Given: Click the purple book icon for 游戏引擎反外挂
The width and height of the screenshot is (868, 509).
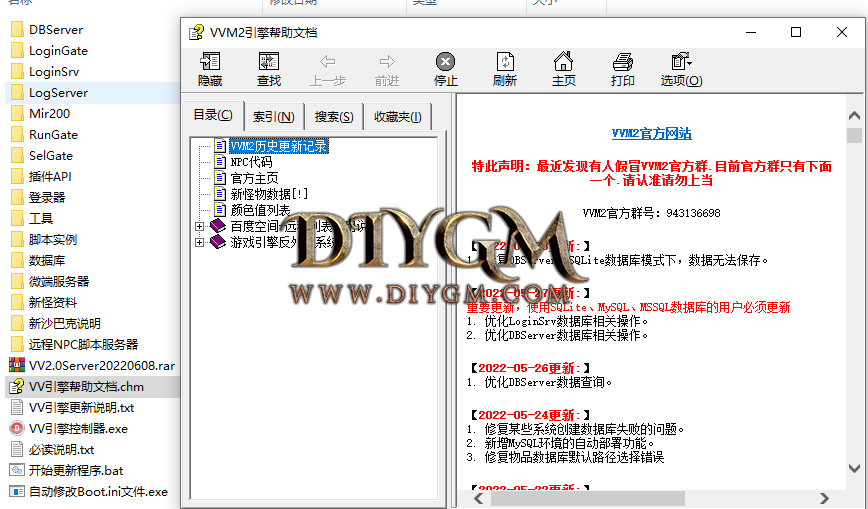Looking at the screenshot, I should point(218,242).
